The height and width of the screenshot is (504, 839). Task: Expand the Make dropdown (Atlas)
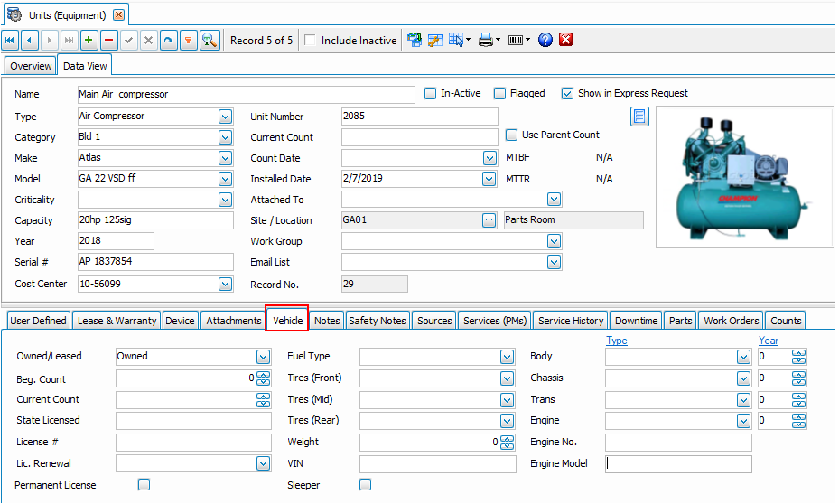pos(225,158)
